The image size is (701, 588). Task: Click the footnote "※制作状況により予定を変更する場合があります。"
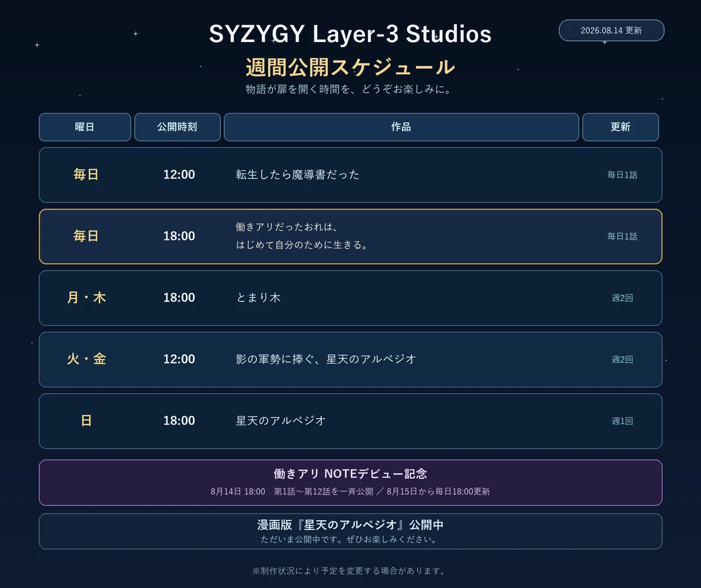[x=350, y=570]
